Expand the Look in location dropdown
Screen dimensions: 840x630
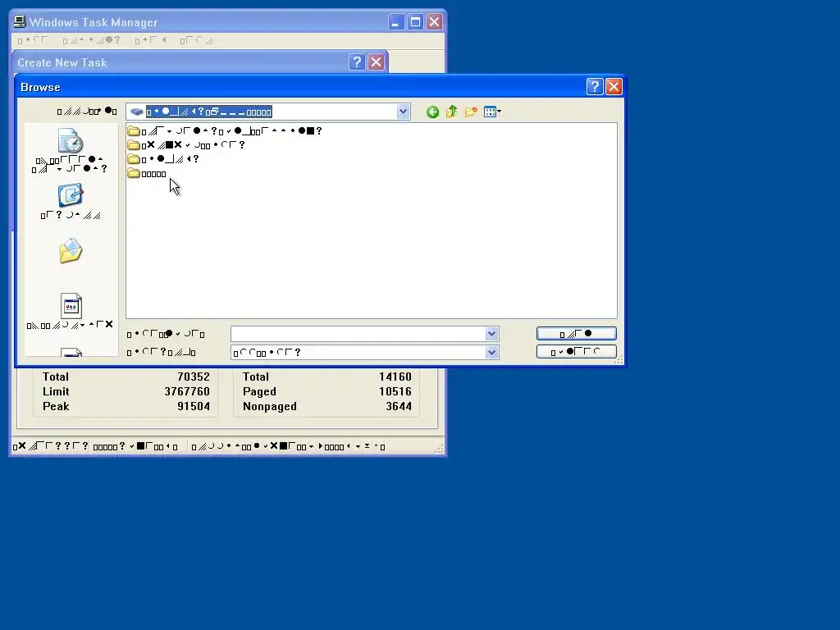point(403,112)
